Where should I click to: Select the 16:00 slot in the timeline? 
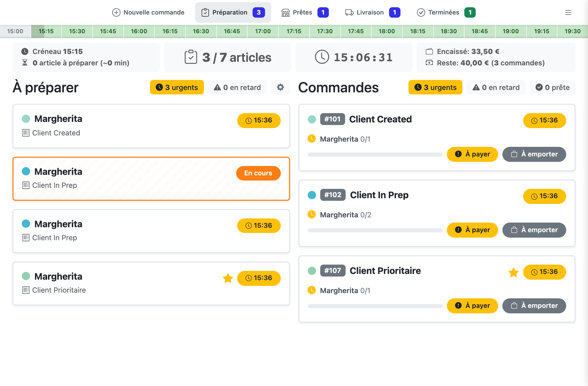(139, 31)
